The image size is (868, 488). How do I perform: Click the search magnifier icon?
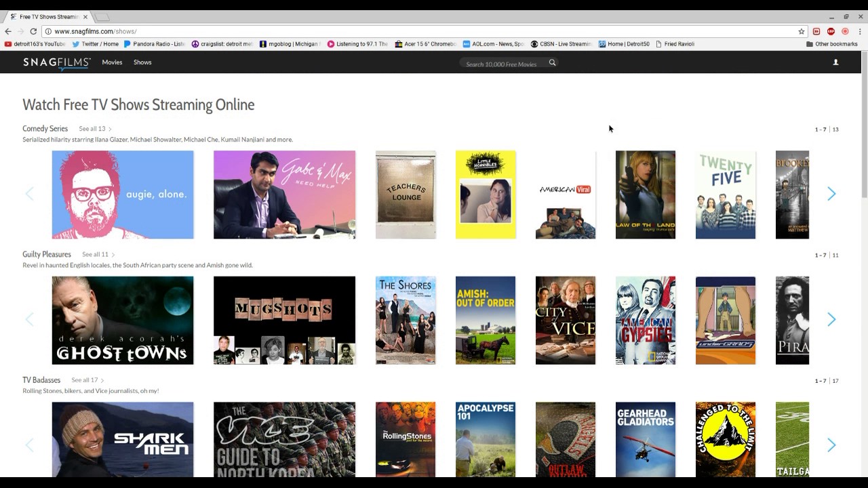(552, 62)
